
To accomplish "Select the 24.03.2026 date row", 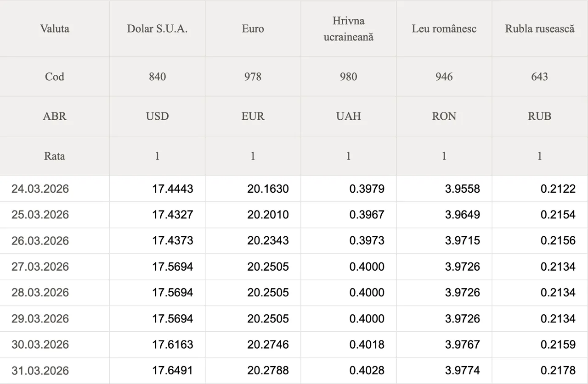I will [x=40, y=189].
